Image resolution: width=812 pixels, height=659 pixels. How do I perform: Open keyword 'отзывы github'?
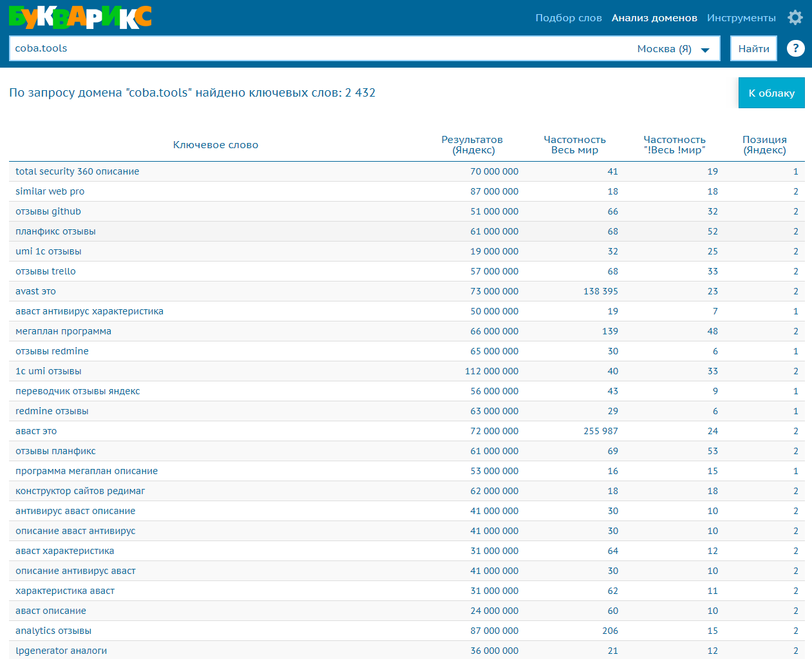click(48, 211)
